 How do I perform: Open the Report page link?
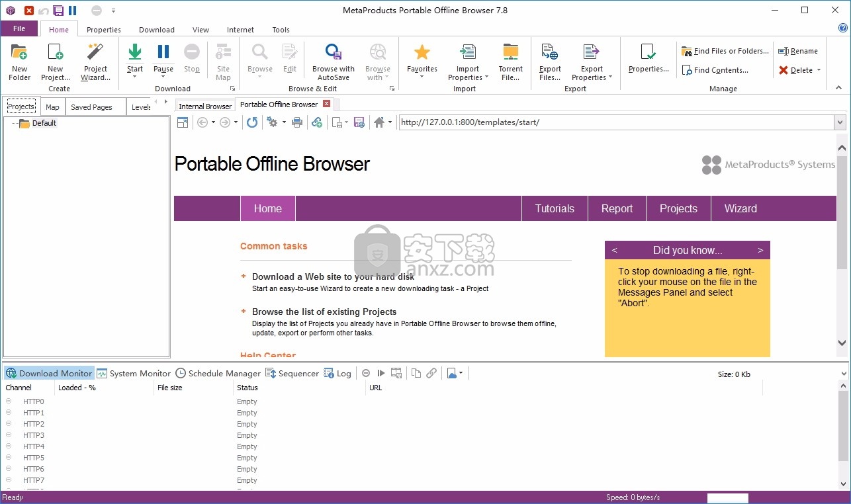coord(617,208)
